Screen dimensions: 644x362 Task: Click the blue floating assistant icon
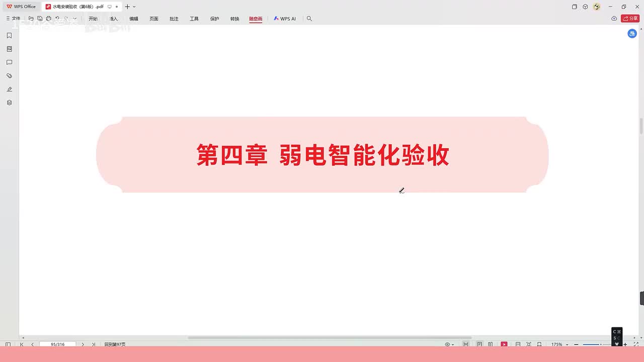tap(632, 33)
